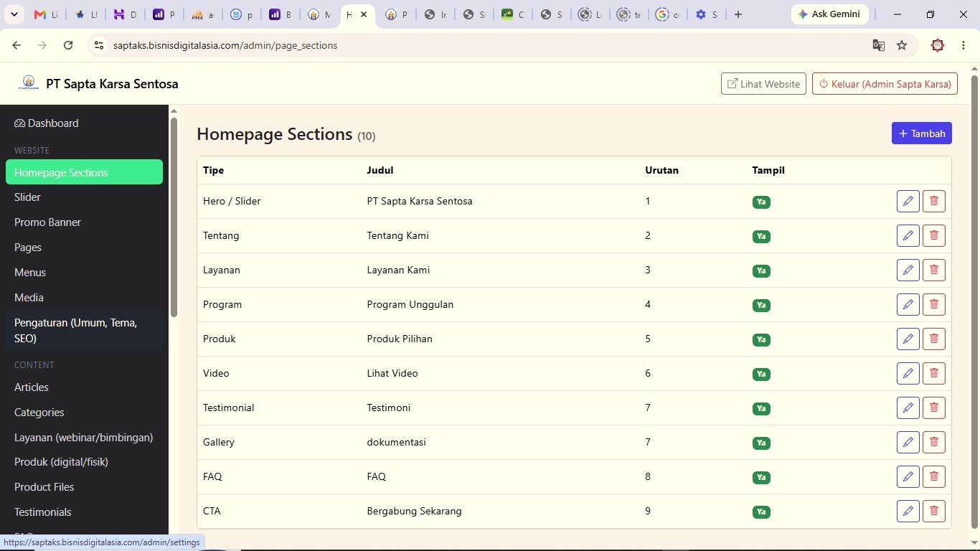
Task: Edit the Tentang Kami section
Action: pos(908,235)
